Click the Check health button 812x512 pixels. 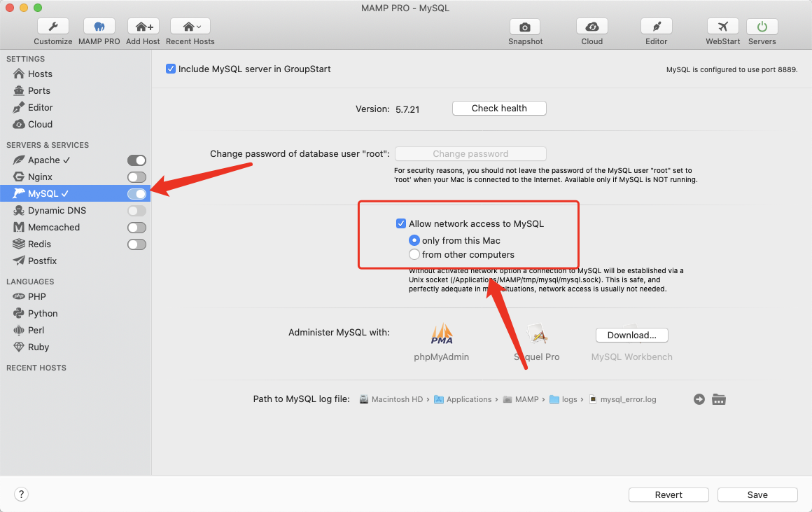pos(499,109)
